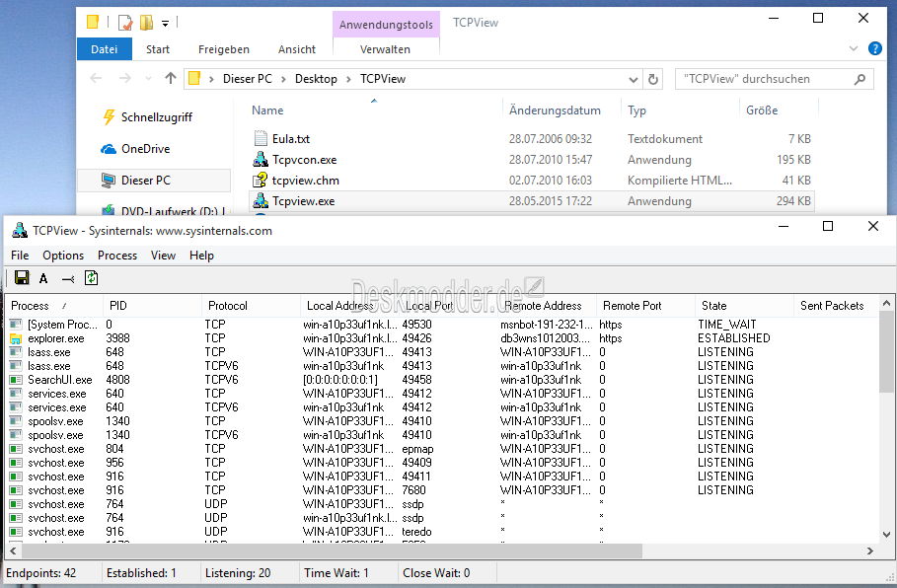Open the Process menu in TCPView
The height and width of the screenshot is (588, 897).
coord(117,256)
